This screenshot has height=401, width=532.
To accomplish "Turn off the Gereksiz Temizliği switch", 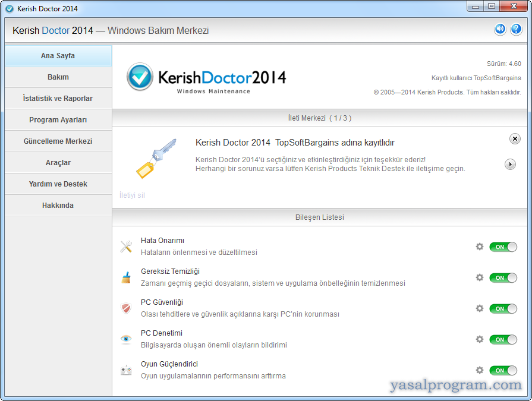I will [503, 277].
